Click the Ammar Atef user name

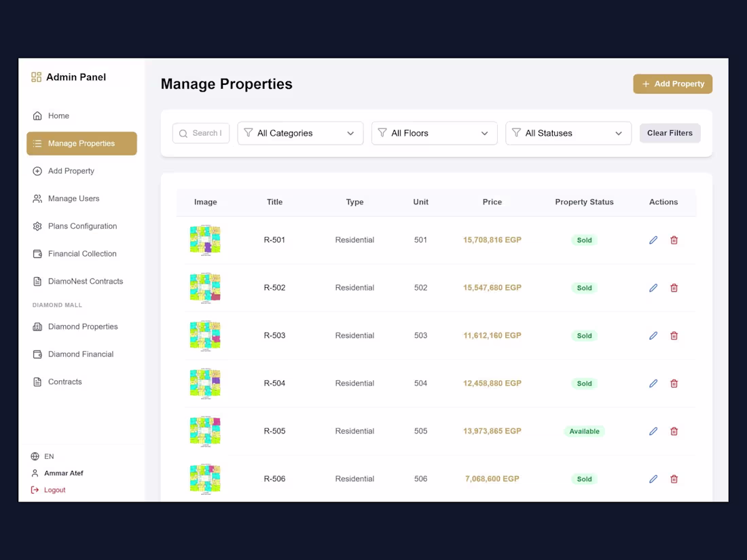[x=64, y=473]
